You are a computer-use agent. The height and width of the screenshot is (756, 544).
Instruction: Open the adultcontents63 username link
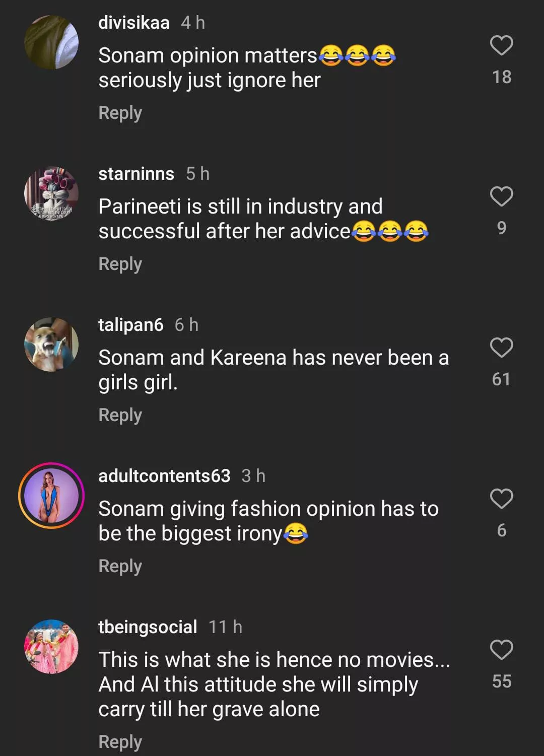point(164,476)
